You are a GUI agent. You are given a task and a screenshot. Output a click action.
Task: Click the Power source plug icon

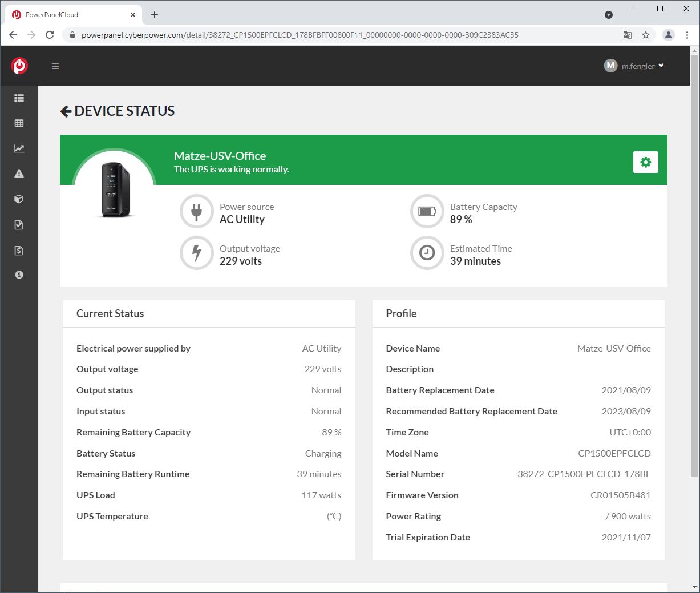pos(197,212)
